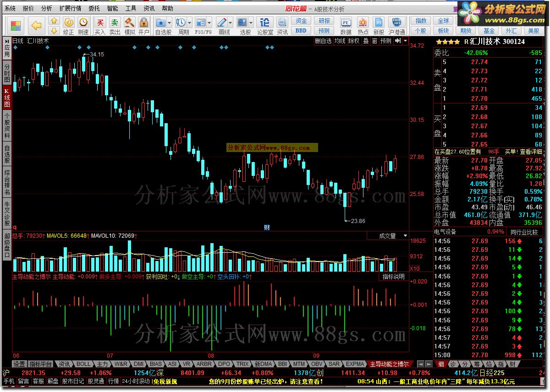Select the EXPMA indicator tab
Image resolution: width=550 pixels, height=392 pixels.
click(x=355, y=364)
